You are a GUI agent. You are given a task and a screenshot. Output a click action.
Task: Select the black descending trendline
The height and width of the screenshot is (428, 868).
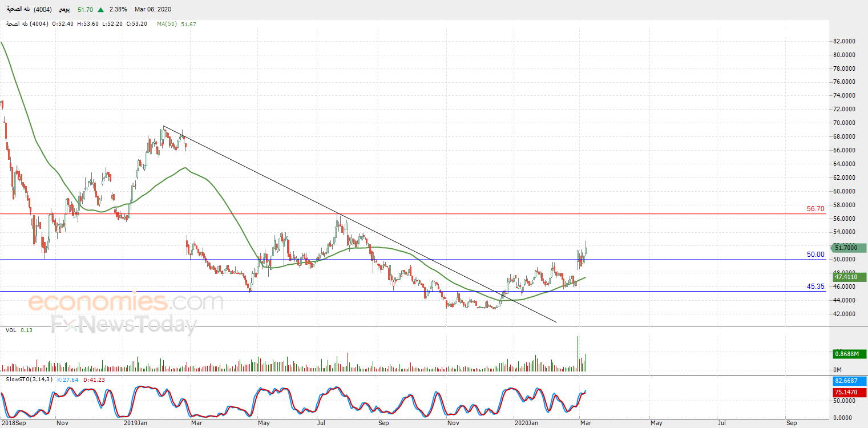(x=360, y=224)
